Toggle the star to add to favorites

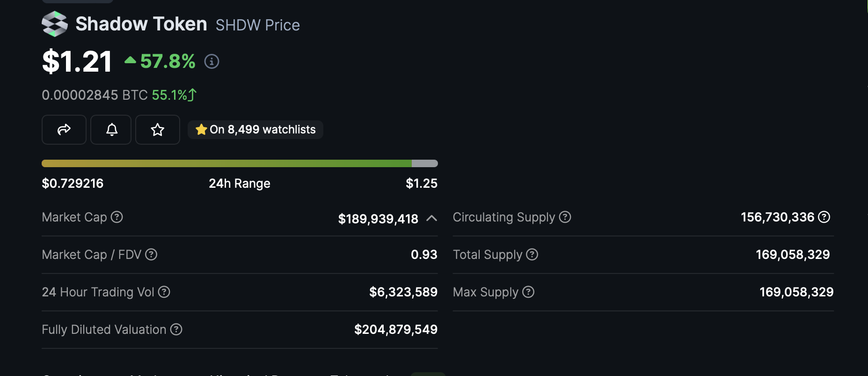(158, 130)
